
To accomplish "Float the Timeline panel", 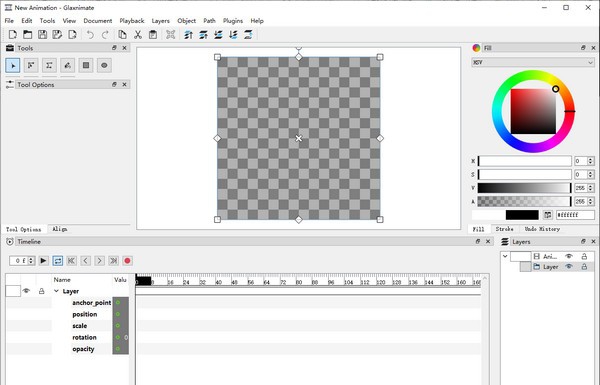I will [478, 241].
